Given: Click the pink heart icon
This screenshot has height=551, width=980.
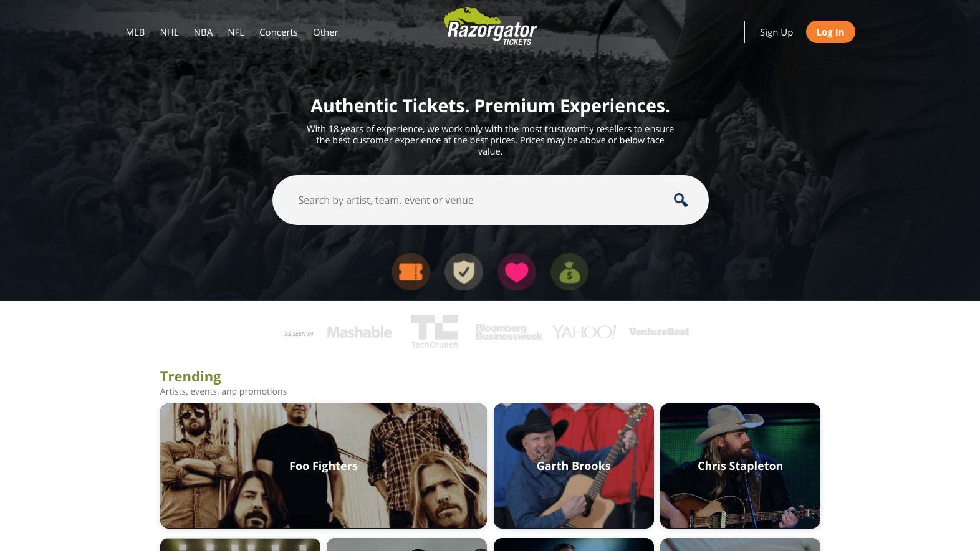Looking at the screenshot, I should point(517,272).
